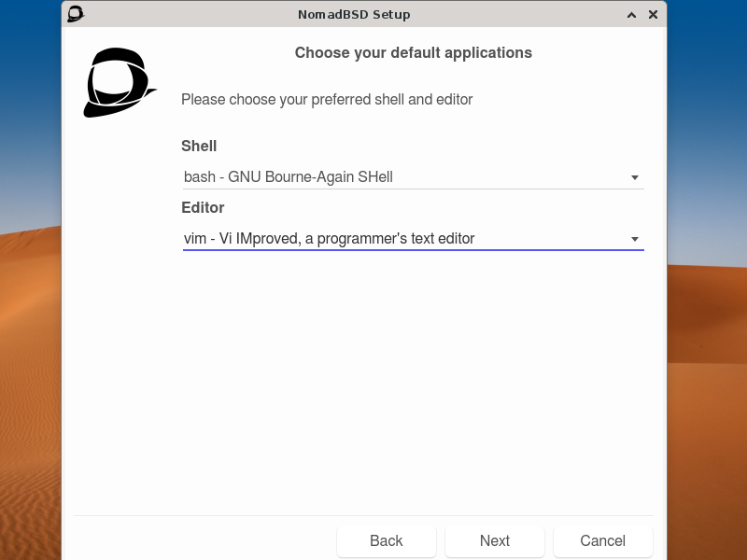Click the separator line above the buttons
This screenshot has height=560, width=747.
pos(364,514)
